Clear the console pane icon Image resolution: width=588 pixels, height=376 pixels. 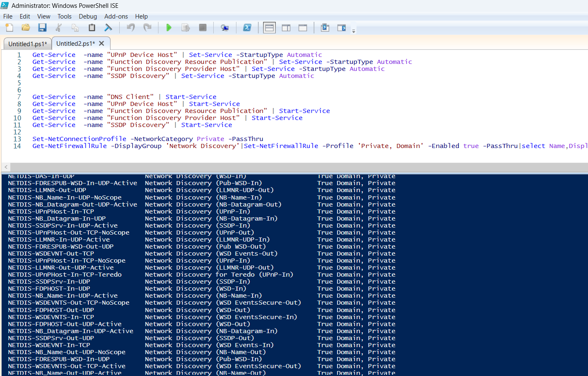[108, 28]
